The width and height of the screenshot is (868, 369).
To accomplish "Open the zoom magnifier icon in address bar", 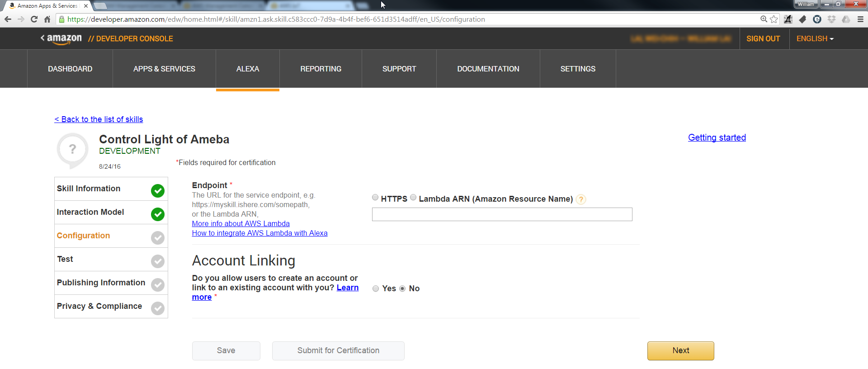I will coord(764,19).
